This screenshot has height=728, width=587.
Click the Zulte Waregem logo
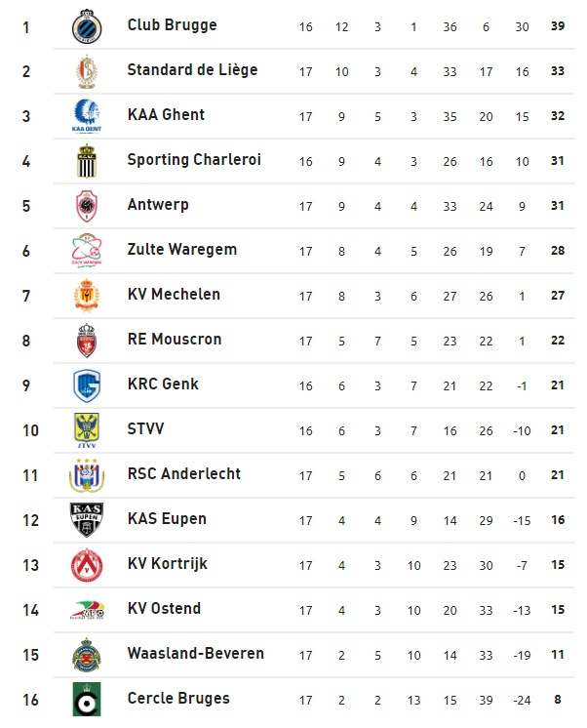coord(87,251)
